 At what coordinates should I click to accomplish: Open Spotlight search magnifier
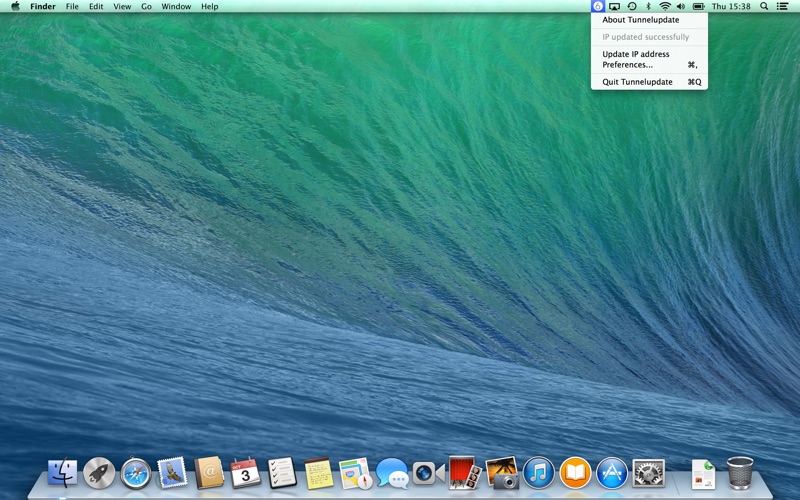pyautogui.click(x=764, y=6)
